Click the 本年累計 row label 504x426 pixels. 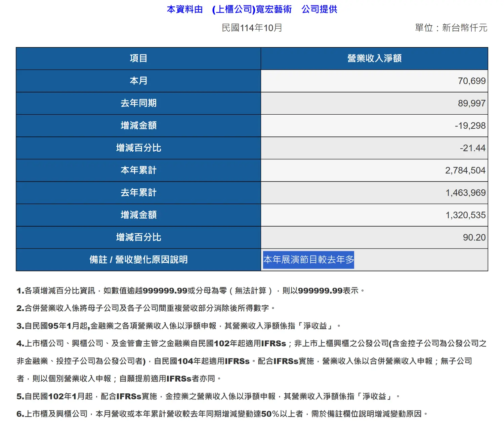coord(138,170)
